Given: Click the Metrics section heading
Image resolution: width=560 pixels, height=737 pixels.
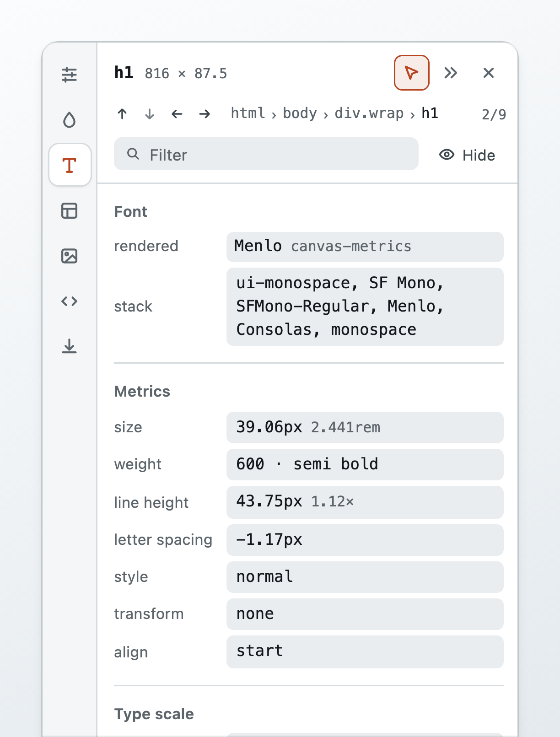Looking at the screenshot, I should pyautogui.click(x=142, y=392).
